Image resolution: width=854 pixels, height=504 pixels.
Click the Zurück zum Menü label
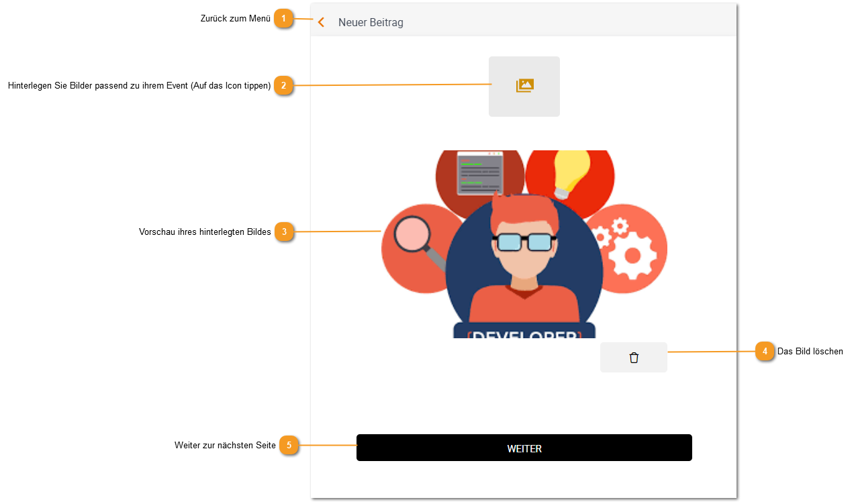(x=236, y=19)
